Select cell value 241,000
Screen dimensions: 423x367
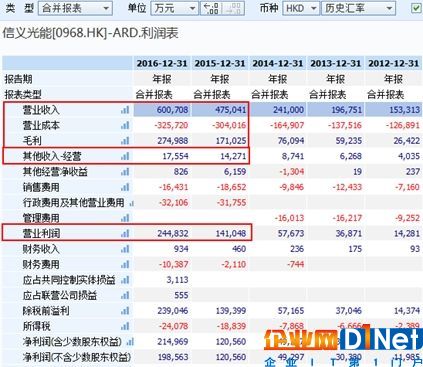point(288,110)
